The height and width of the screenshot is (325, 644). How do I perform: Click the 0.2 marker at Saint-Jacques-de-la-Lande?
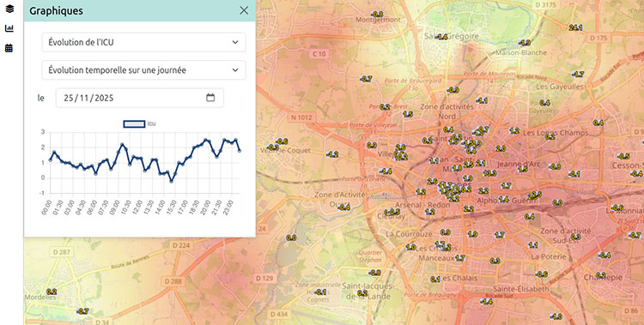362,293
